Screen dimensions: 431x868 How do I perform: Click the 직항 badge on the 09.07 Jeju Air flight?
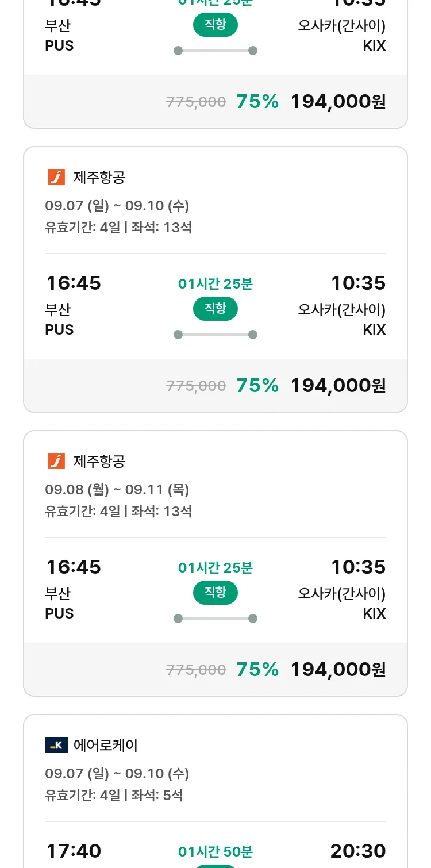(x=215, y=309)
